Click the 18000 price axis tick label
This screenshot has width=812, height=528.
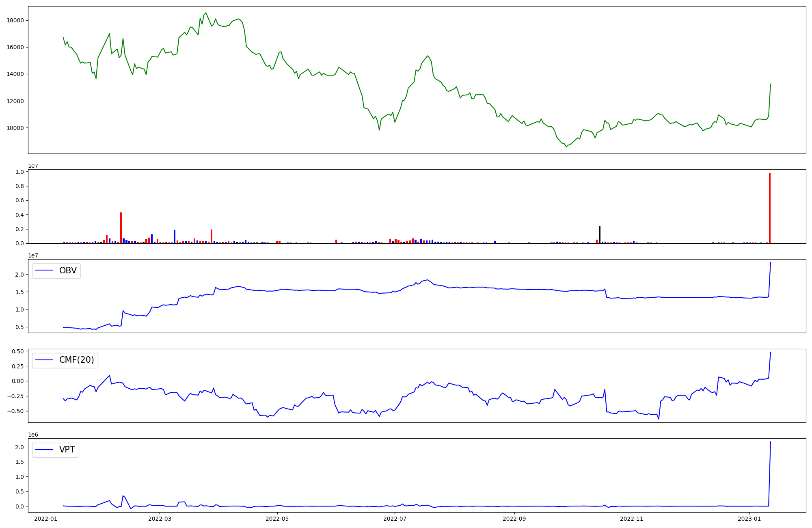[x=15, y=20]
